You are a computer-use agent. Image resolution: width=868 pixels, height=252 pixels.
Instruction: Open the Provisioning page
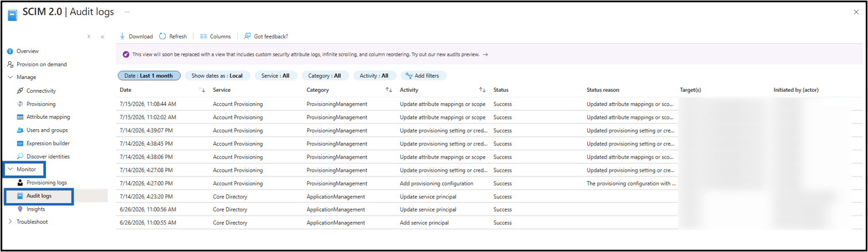(41, 104)
